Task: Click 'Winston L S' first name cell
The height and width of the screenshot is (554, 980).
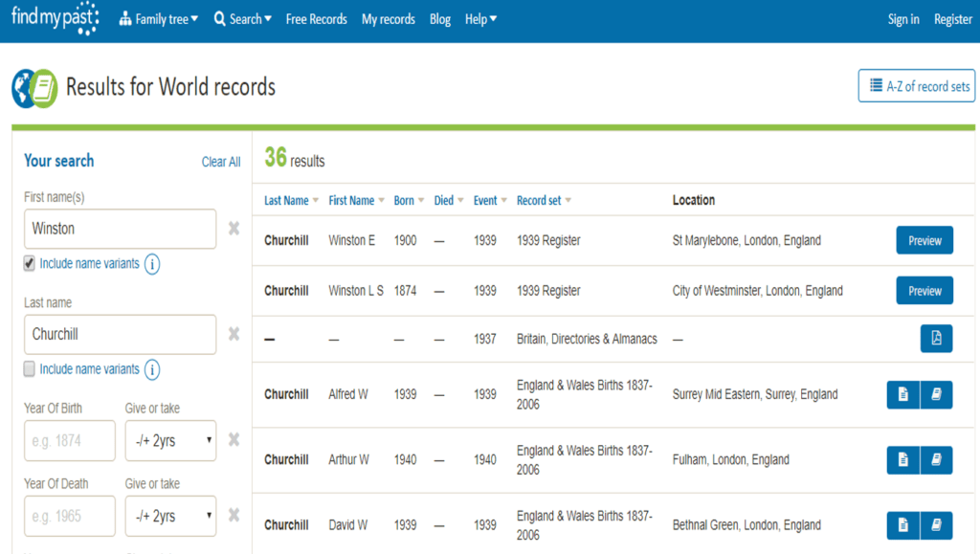Action: [356, 291]
